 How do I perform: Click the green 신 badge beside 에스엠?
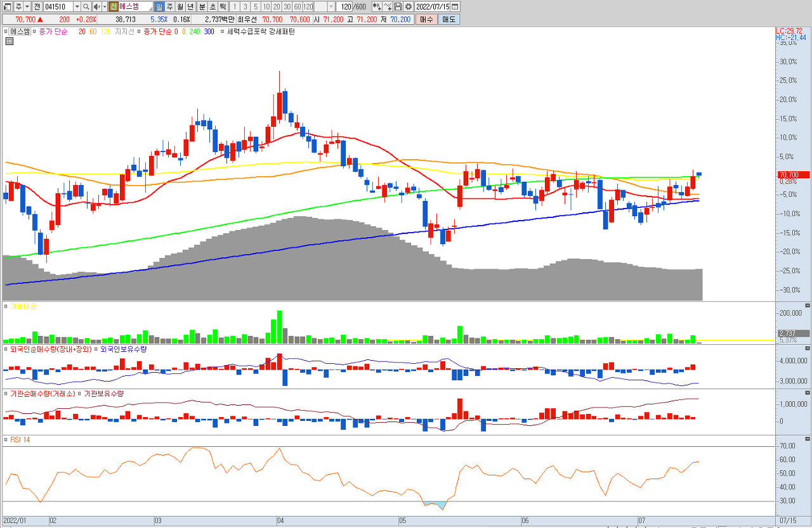113,6
